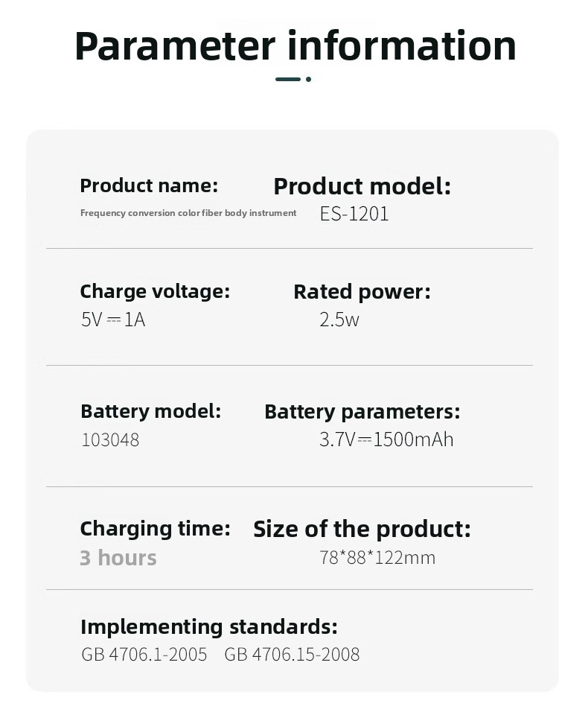The image size is (588, 721).
Task: Select the "Battery parameters:" label
Action: point(362,411)
